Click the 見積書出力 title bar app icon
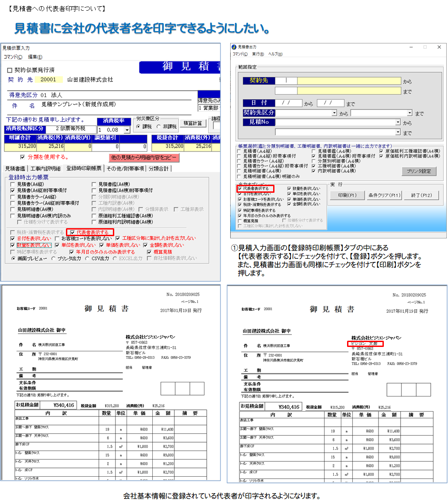Screen dimensions: 448x502 click(x=234, y=47)
